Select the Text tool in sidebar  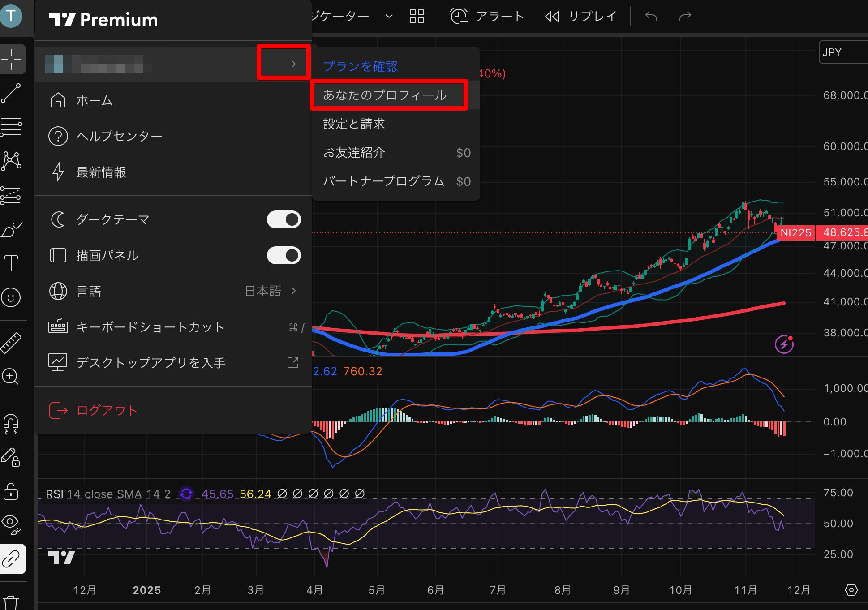[x=11, y=263]
